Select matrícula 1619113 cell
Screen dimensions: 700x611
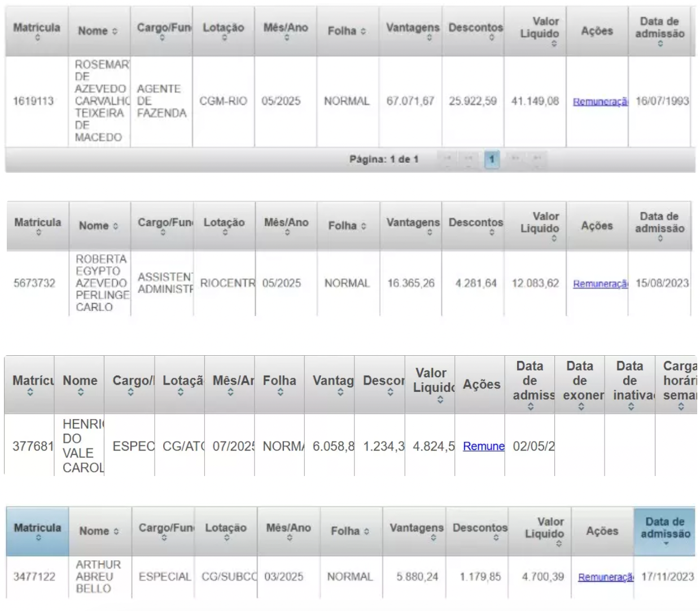pos(34,101)
